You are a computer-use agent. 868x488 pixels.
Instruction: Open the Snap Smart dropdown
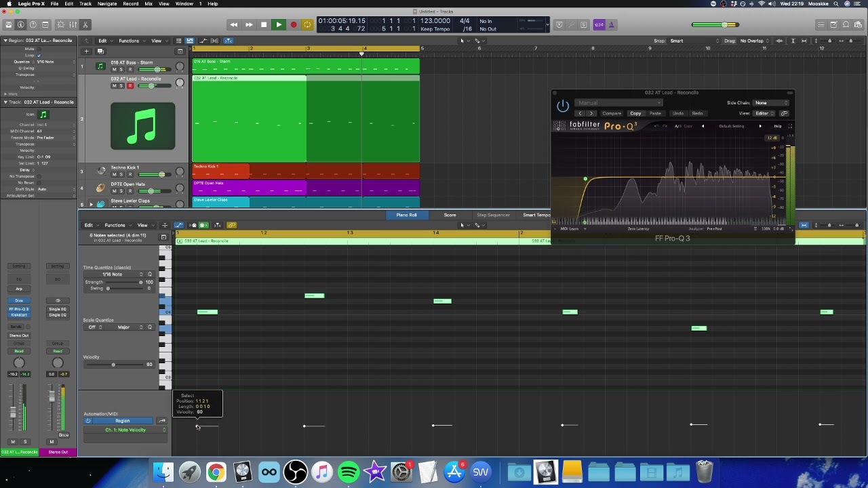[692, 41]
